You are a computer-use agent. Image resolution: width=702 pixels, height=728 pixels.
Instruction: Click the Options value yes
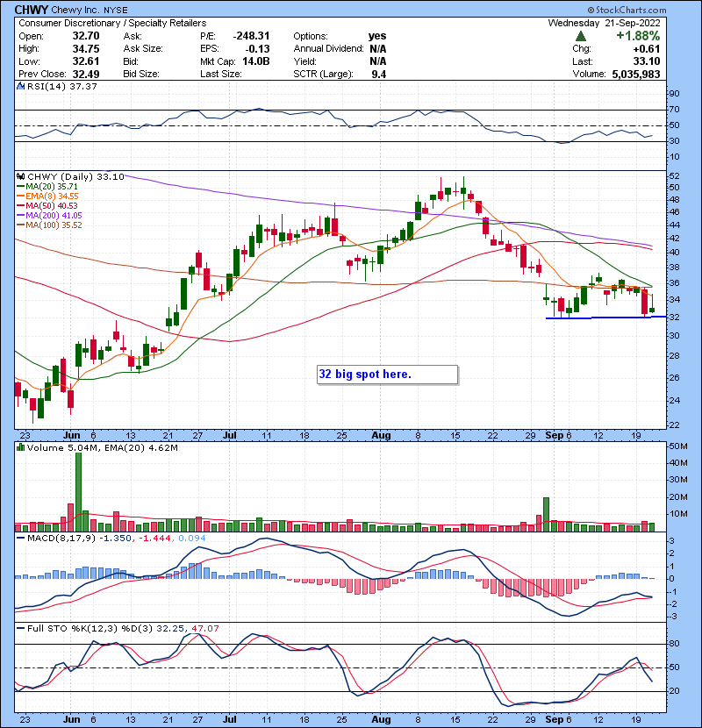coord(377,36)
